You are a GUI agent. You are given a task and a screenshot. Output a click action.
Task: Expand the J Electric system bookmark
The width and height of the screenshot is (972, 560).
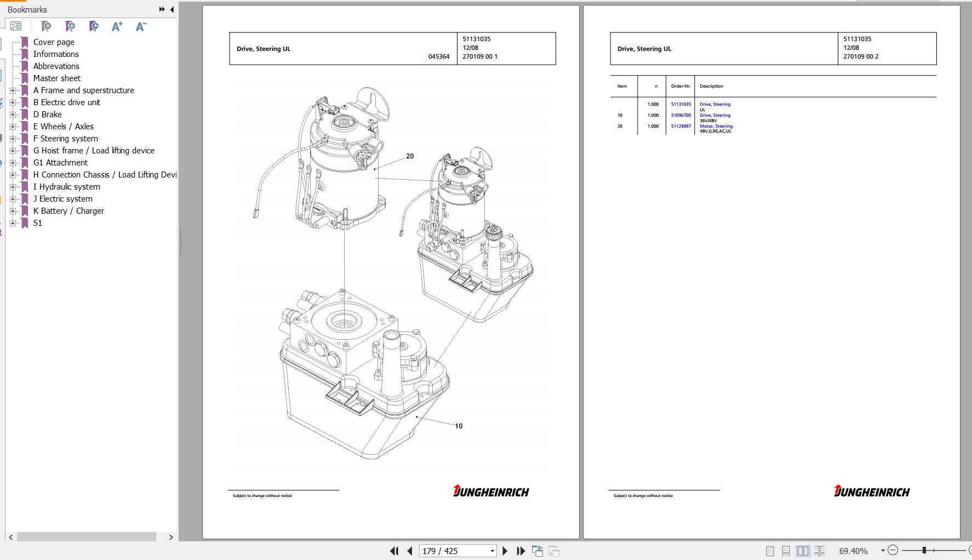[13, 199]
